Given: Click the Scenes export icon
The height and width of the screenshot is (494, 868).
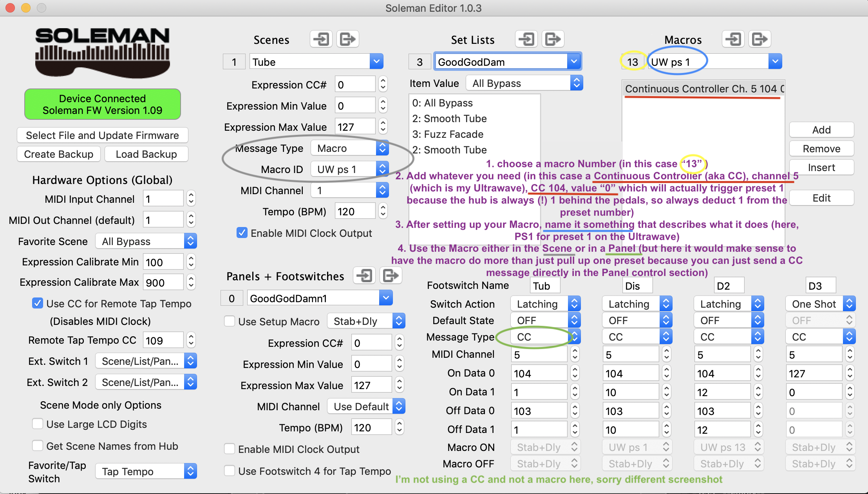Looking at the screenshot, I should click(348, 39).
